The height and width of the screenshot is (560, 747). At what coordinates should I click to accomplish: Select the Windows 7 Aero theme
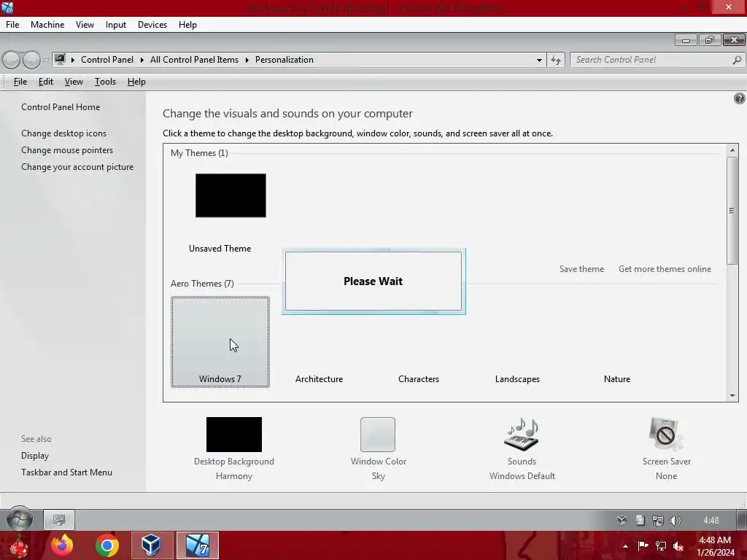pyautogui.click(x=220, y=342)
